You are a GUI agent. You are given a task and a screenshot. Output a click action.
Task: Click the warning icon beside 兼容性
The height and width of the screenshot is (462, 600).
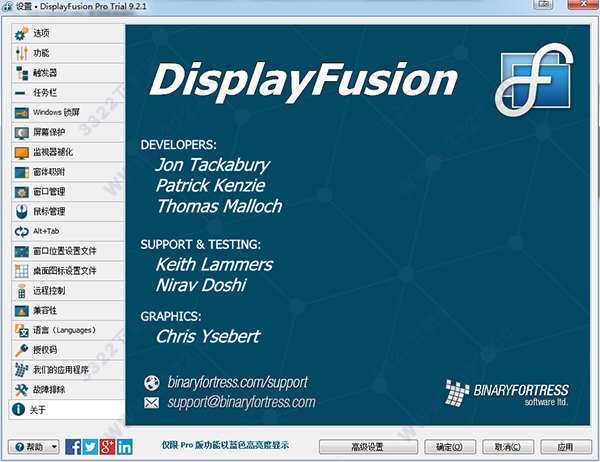tap(21, 311)
